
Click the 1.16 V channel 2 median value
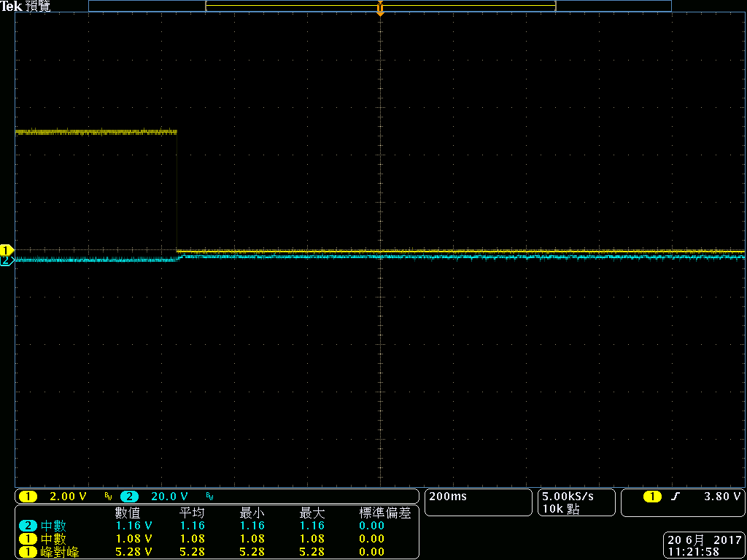click(x=134, y=526)
